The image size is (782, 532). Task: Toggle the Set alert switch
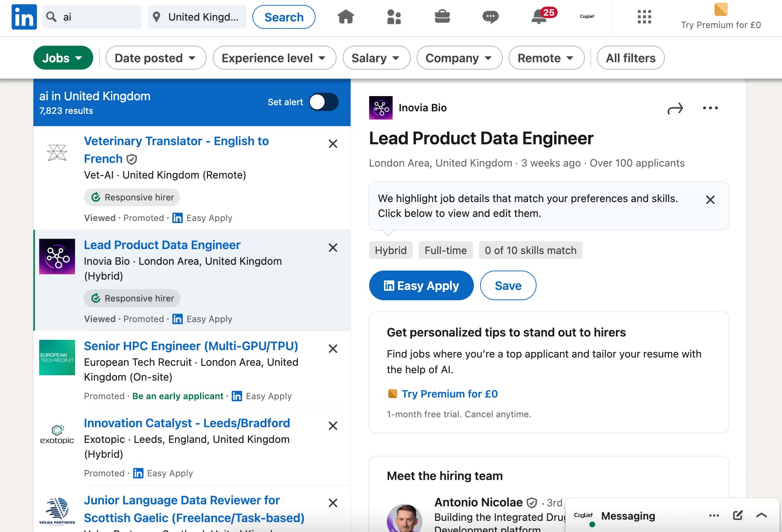click(x=324, y=102)
